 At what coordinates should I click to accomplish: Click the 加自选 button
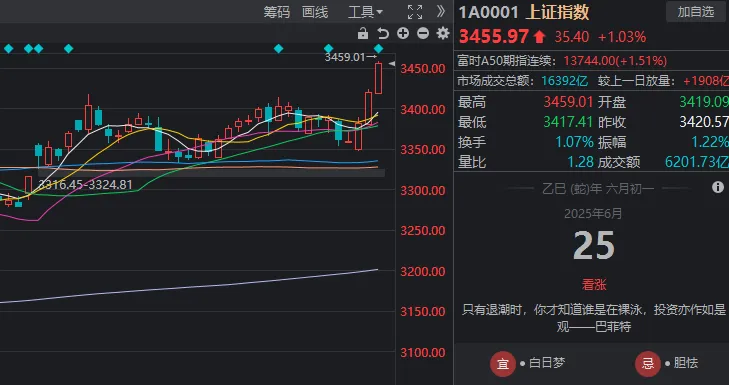pyautogui.click(x=696, y=12)
